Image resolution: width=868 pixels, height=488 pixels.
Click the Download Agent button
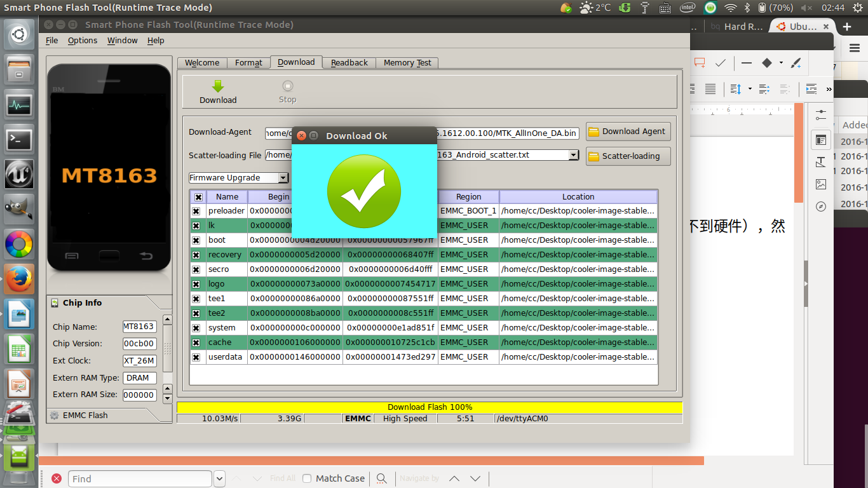coord(628,132)
